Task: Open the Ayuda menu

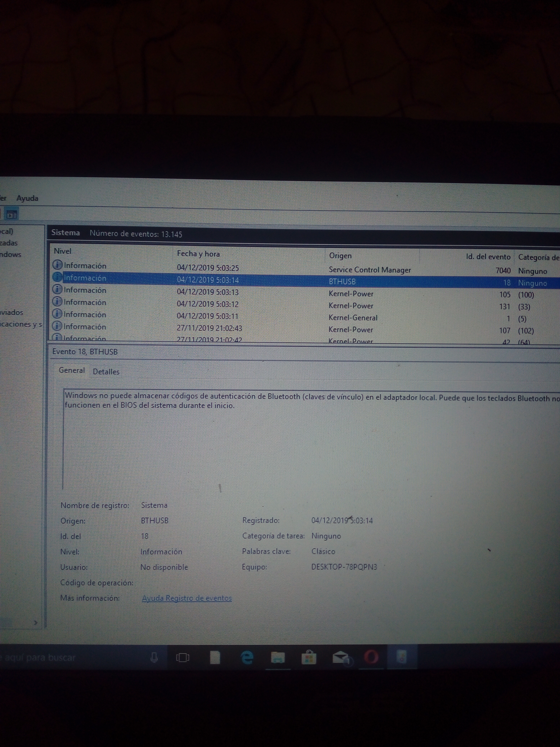Action: click(27, 198)
